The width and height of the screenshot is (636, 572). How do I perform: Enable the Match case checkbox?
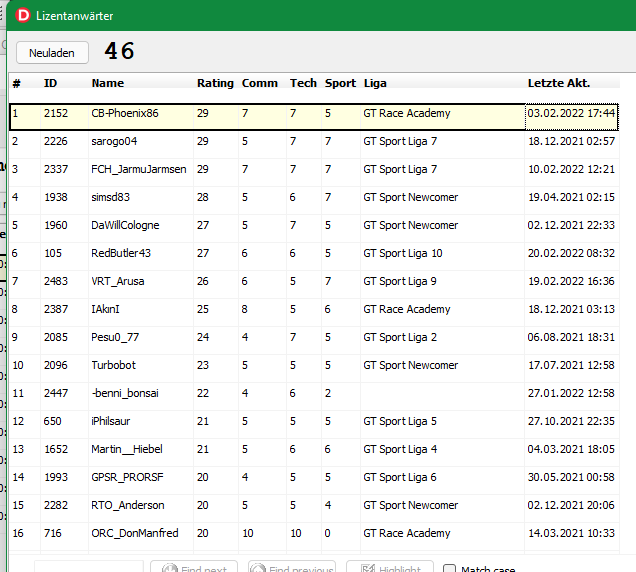tap(449, 569)
